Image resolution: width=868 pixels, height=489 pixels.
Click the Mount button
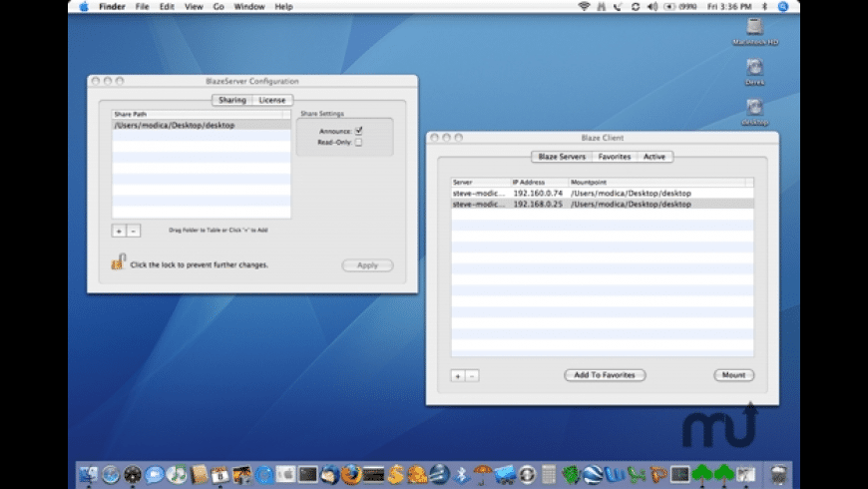(x=733, y=375)
